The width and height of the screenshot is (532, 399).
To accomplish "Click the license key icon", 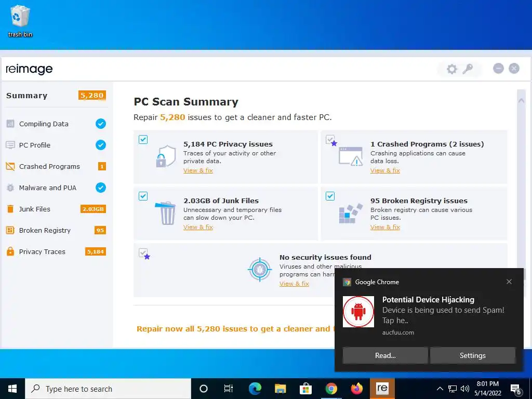I will point(468,69).
